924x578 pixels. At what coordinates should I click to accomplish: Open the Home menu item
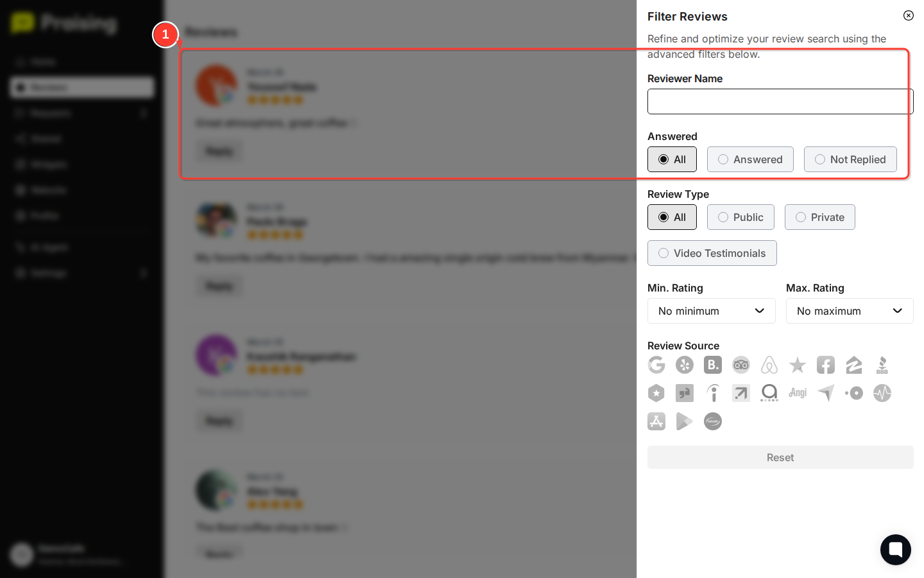pyautogui.click(x=81, y=62)
